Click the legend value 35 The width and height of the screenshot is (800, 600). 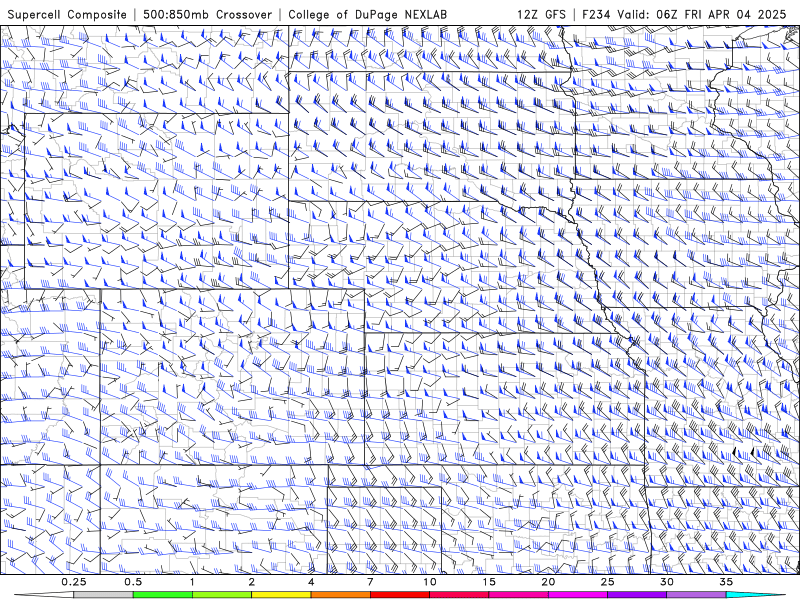(x=726, y=582)
